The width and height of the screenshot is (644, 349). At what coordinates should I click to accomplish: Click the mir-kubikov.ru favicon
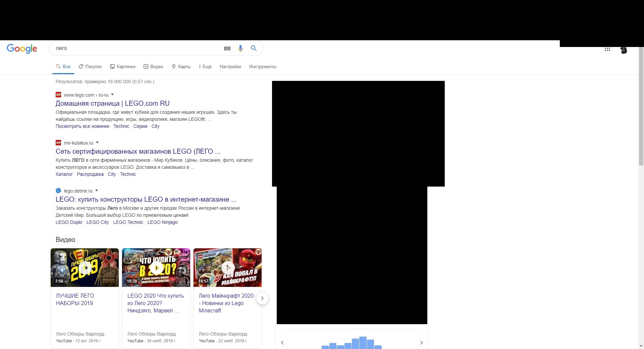(x=58, y=143)
